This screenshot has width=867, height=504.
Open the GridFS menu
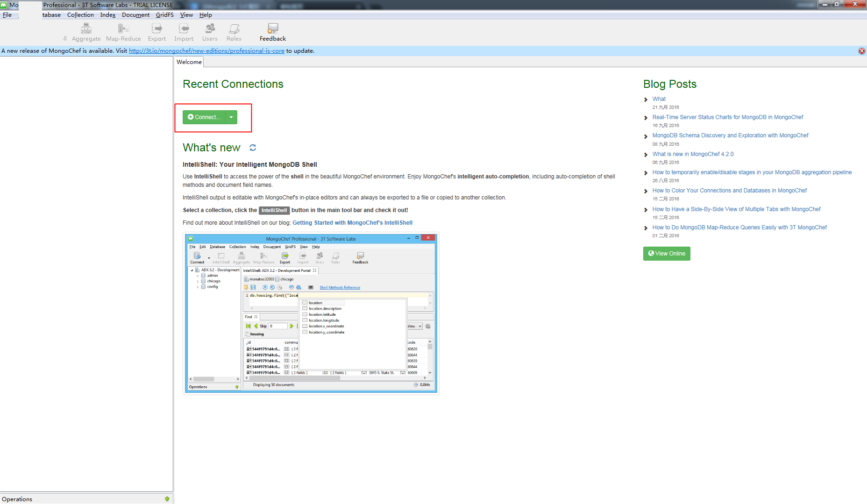coord(164,15)
